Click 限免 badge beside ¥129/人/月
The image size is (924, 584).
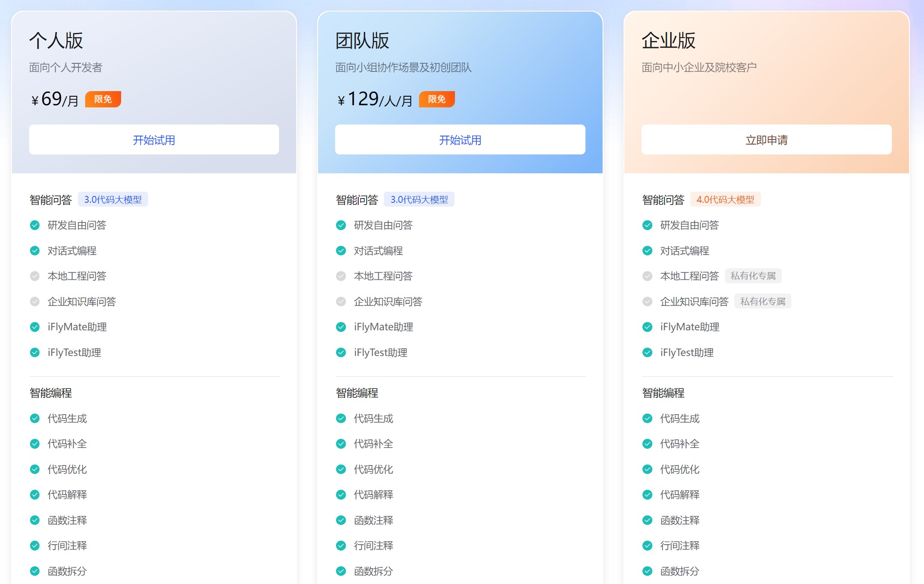pos(437,99)
